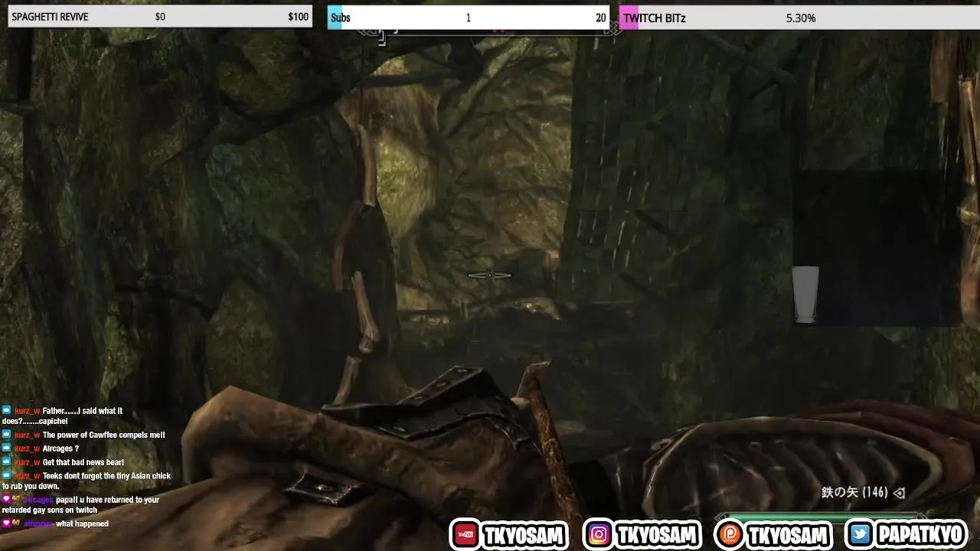Click crown badge on 'Father......I said what it' message

click(6, 411)
